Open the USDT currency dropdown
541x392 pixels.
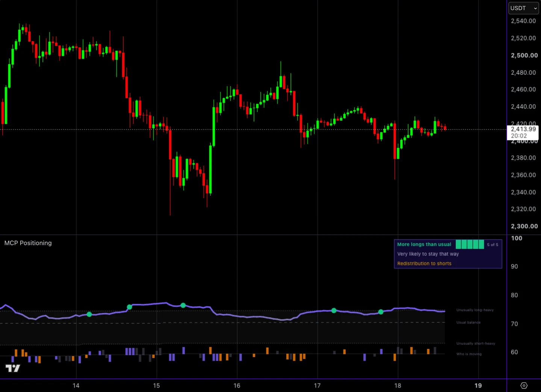click(524, 8)
